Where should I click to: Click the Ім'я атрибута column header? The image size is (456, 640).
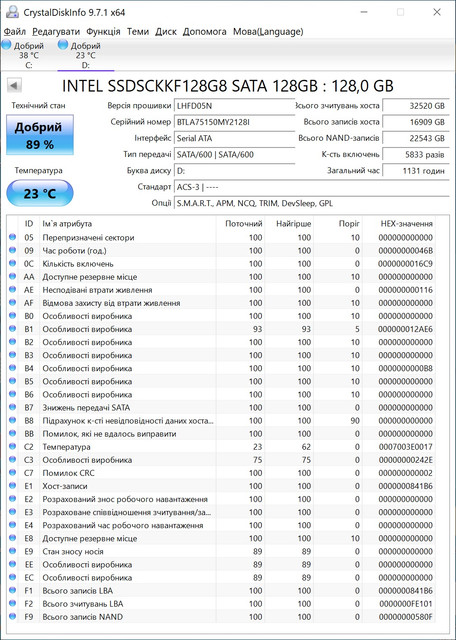pos(128,224)
